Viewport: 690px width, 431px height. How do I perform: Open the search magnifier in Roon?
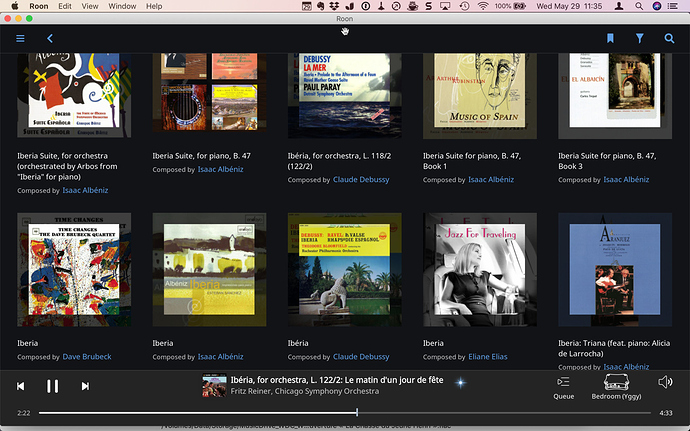[x=669, y=38]
